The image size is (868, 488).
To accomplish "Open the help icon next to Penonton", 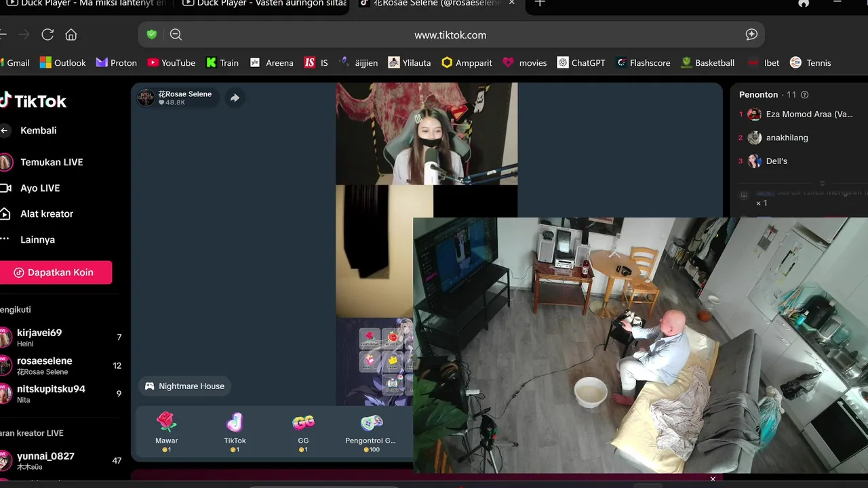I will tap(805, 95).
